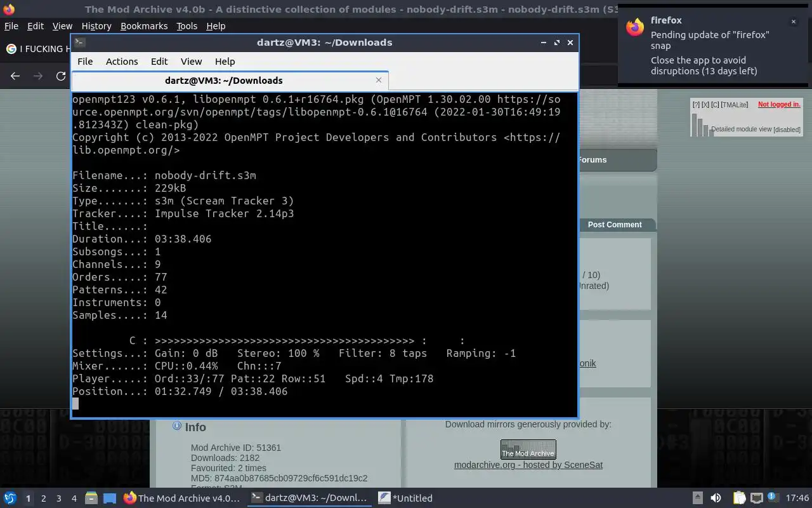Viewport: 812px width, 508px height.
Task: Dismiss the Firefox snap update notification
Action: (793, 22)
